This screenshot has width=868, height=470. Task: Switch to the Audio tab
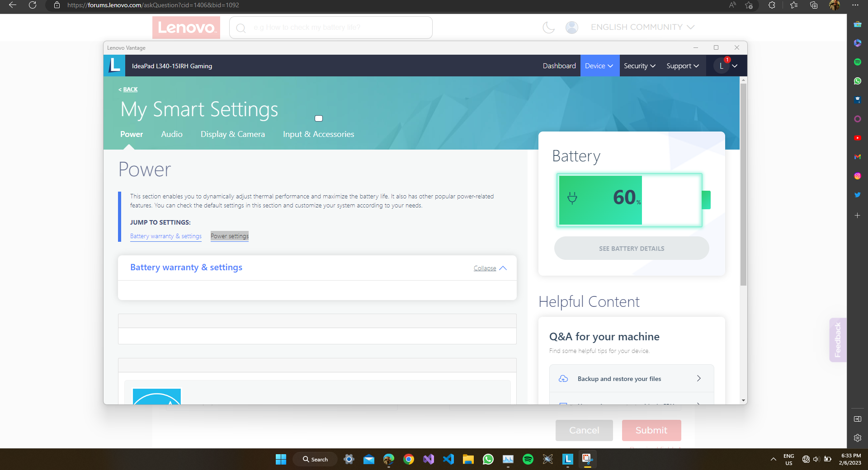[172, 134]
